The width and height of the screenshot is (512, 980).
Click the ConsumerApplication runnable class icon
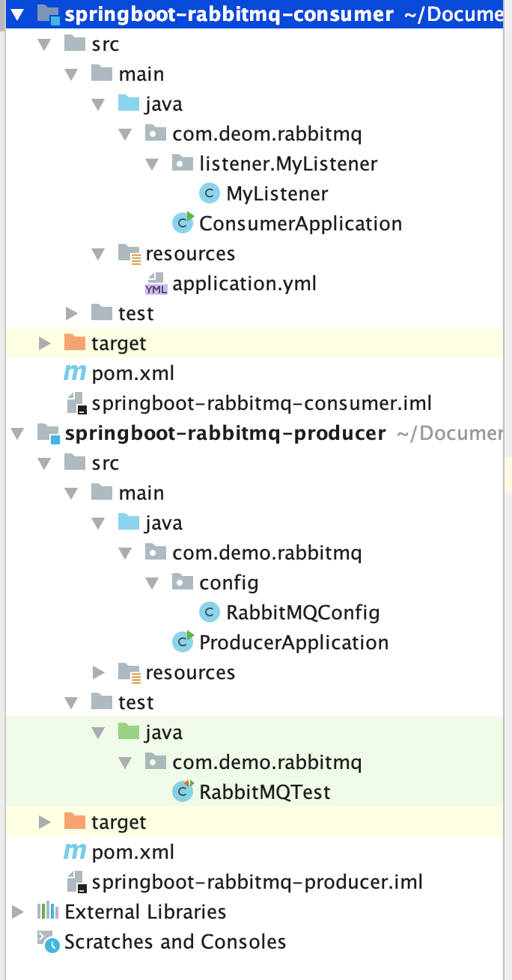click(183, 223)
